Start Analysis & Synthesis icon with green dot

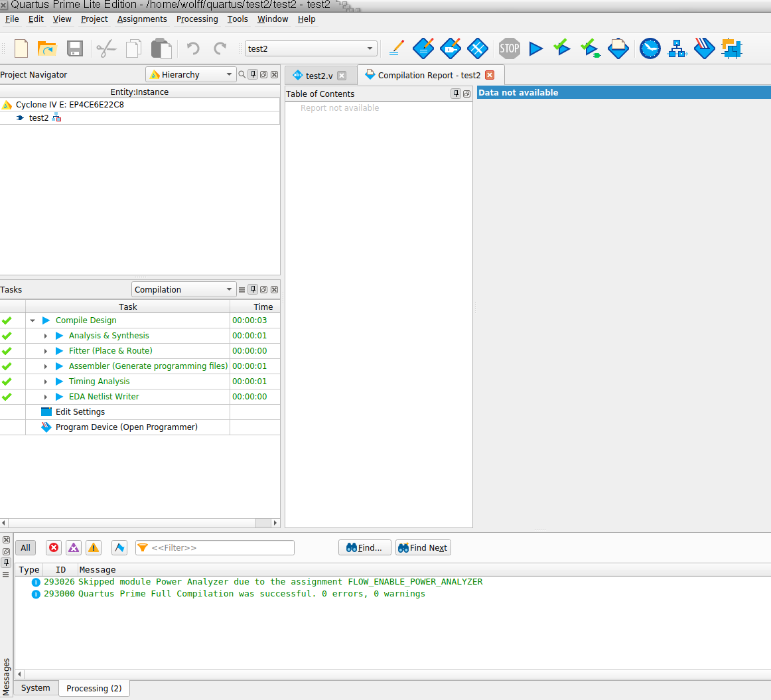(x=590, y=48)
